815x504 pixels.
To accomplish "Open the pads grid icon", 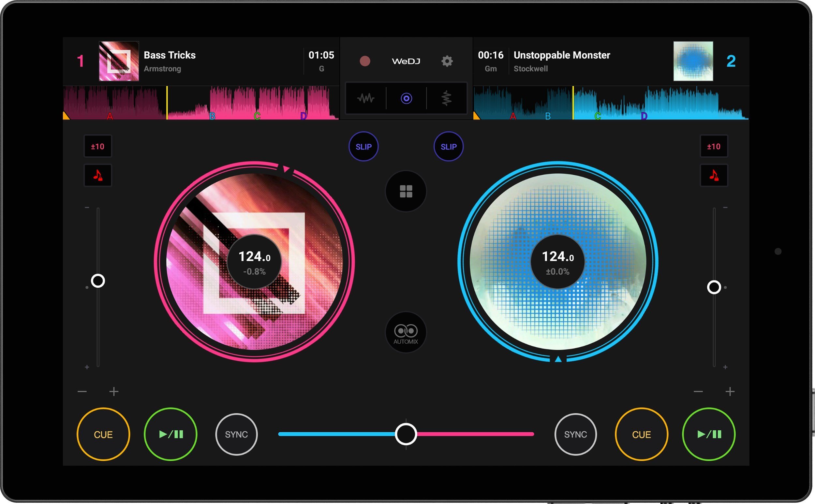I will (x=406, y=191).
